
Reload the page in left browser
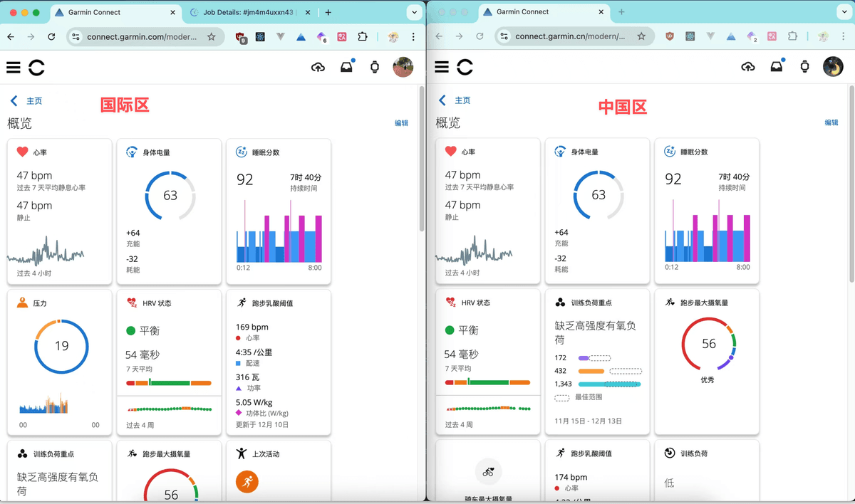(51, 37)
